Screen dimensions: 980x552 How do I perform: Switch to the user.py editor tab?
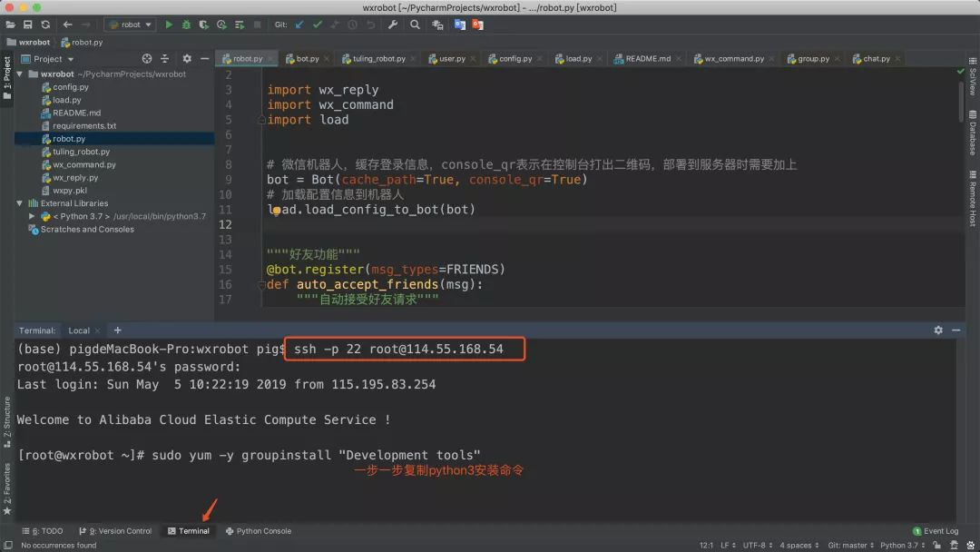452,59
